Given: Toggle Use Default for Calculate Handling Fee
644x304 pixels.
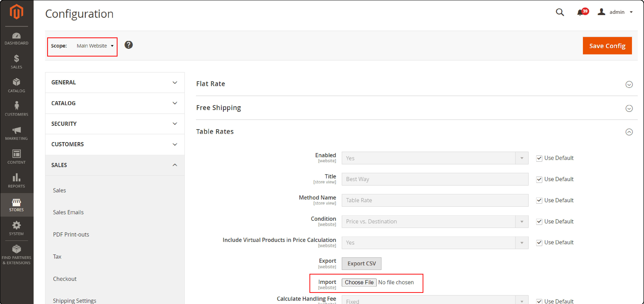Looking at the screenshot, I should point(539,301).
